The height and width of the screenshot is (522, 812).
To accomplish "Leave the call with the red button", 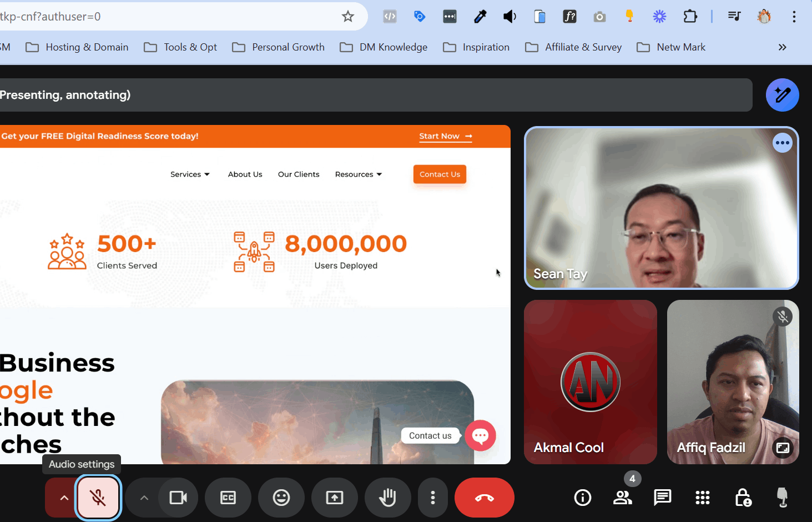I will tap(485, 498).
